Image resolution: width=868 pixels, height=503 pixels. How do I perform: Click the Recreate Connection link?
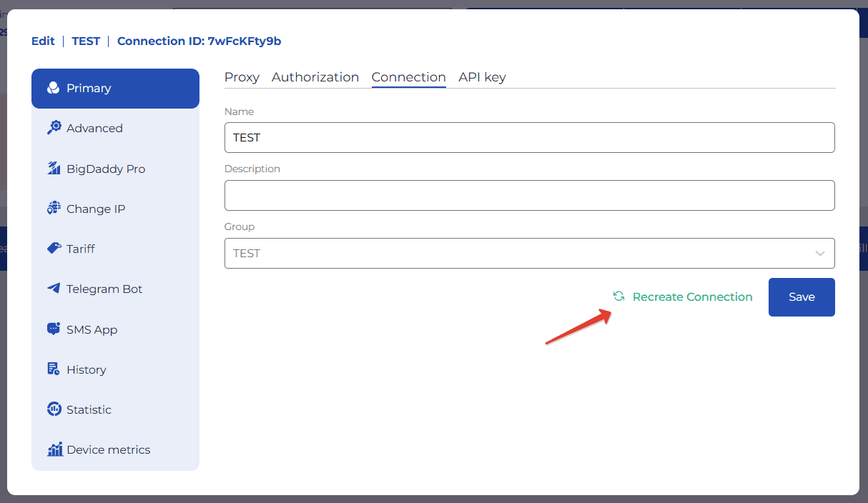692,297
